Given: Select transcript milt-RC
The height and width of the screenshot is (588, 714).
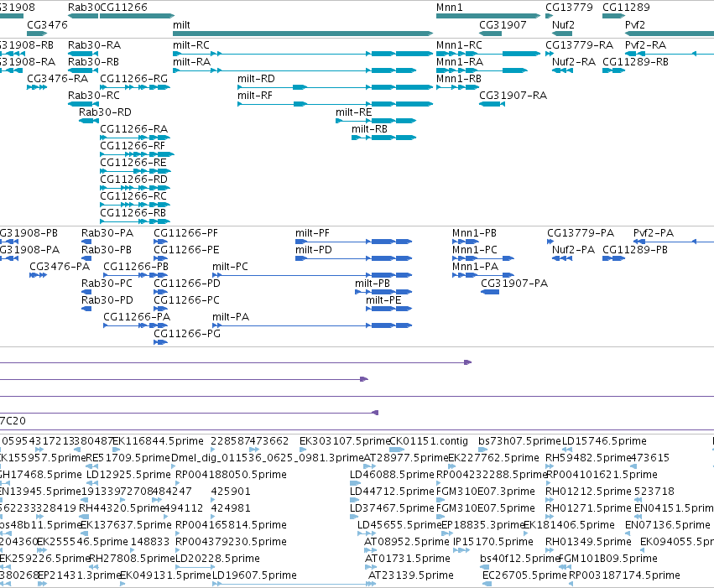Looking at the screenshot, I should [303, 54].
